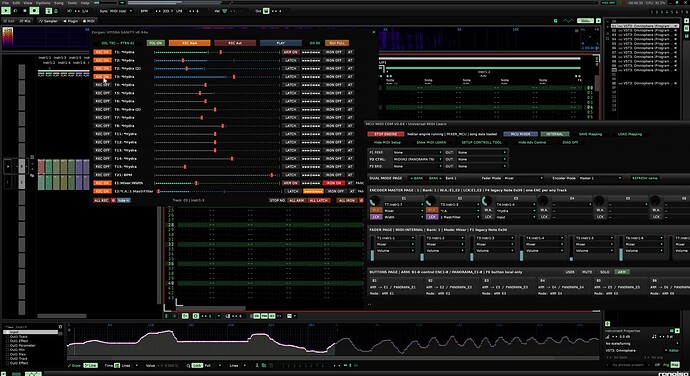Click LOAD Mapping link
Screen dimensions: 690x376
tap(630, 134)
